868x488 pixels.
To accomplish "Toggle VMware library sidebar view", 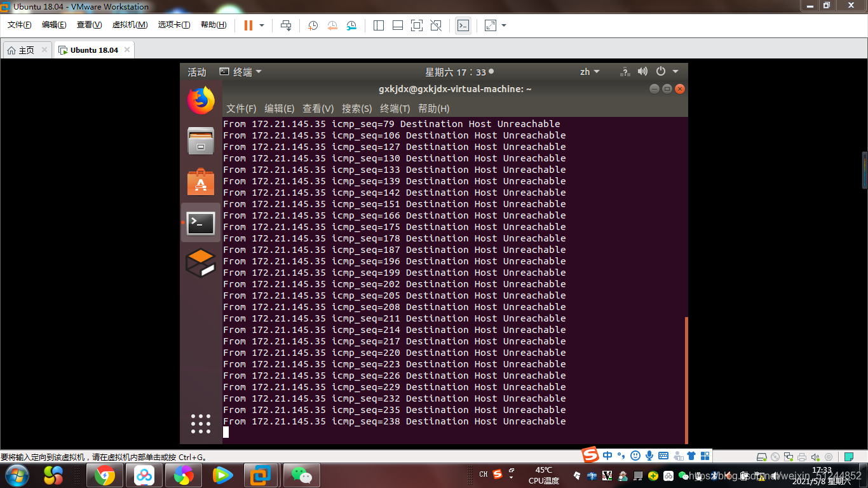I will click(x=379, y=25).
